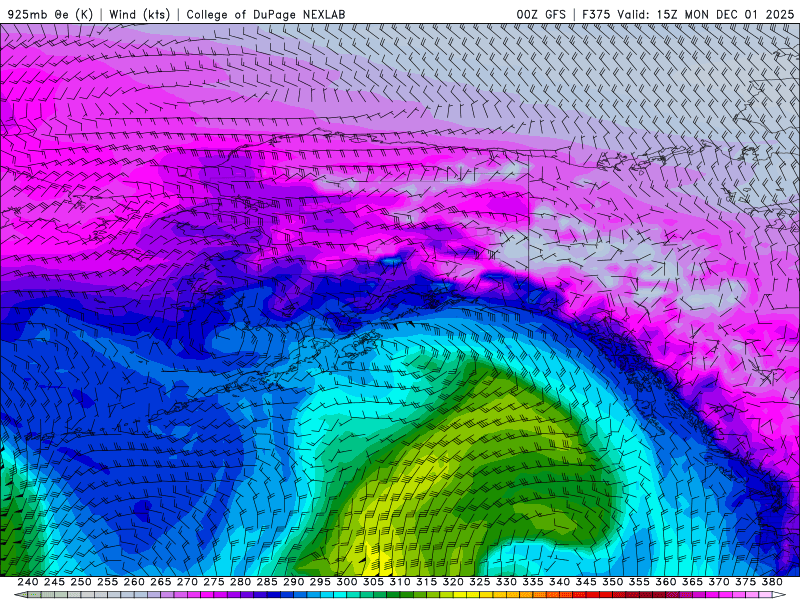Image resolution: width=800 pixels, height=600 pixels.
Task: Click 'Valid: 15Z MON DEC 01 2025' text
Action: (x=706, y=14)
